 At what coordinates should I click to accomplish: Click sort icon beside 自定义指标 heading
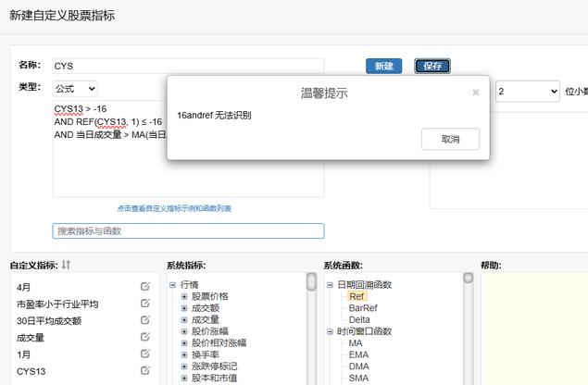click(67, 266)
